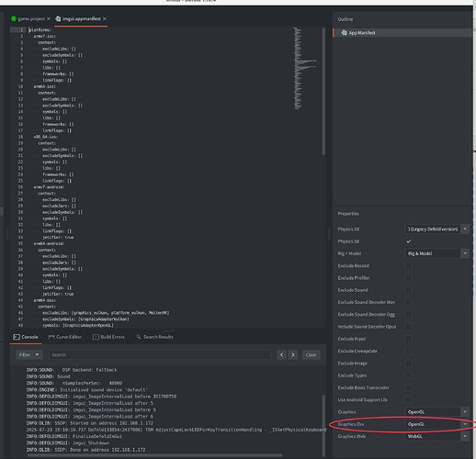The width and height of the screenshot is (476, 459).
Task: Go to next console search match
Action: point(293,354)
